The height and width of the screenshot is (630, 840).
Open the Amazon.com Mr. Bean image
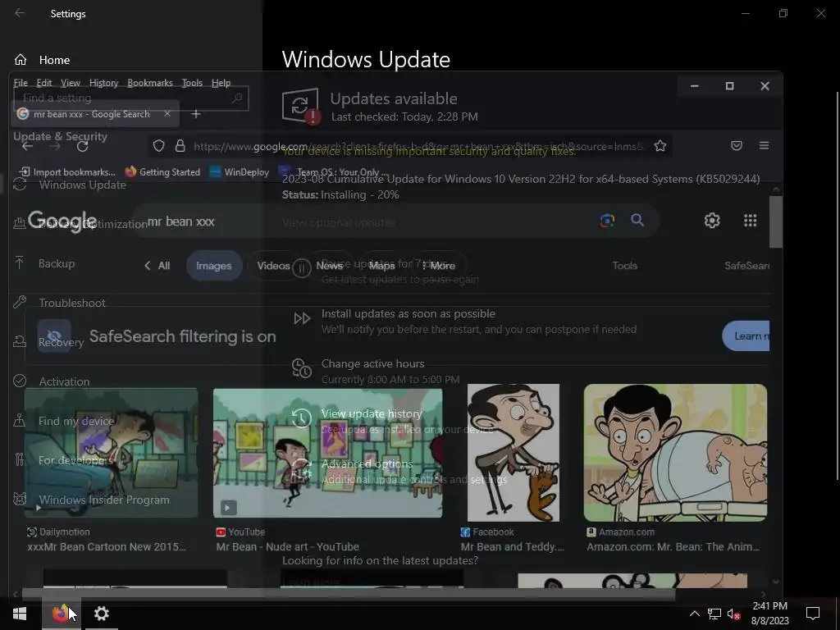pos(676,453)
